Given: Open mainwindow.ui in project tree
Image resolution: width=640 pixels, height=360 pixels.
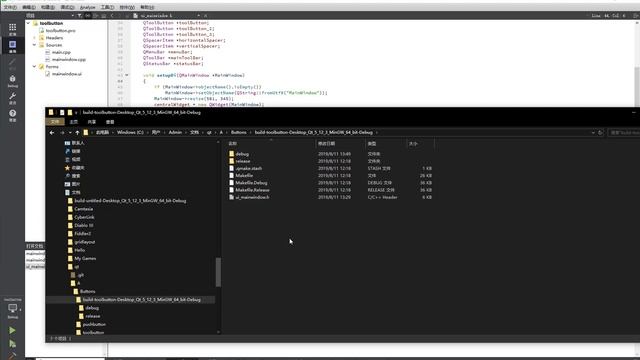Looking at the screenshot, I should point(67,74).
